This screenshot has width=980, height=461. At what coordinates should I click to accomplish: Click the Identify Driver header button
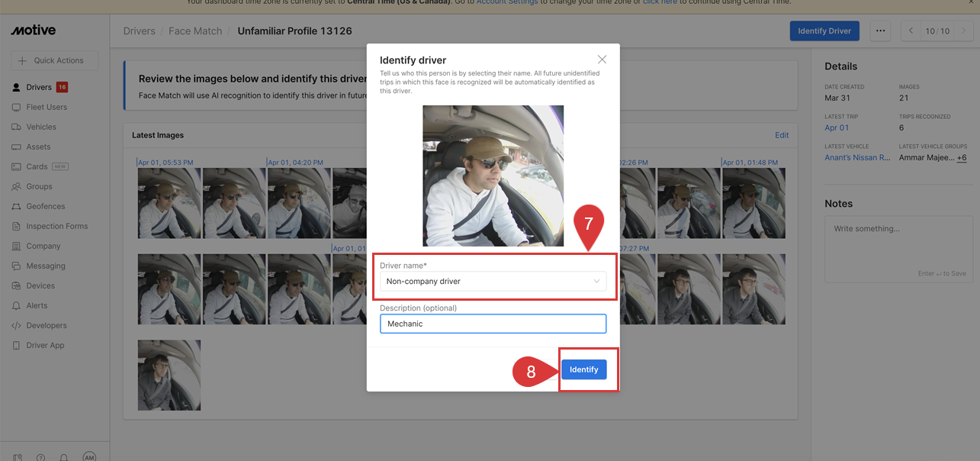click(824, 31)
